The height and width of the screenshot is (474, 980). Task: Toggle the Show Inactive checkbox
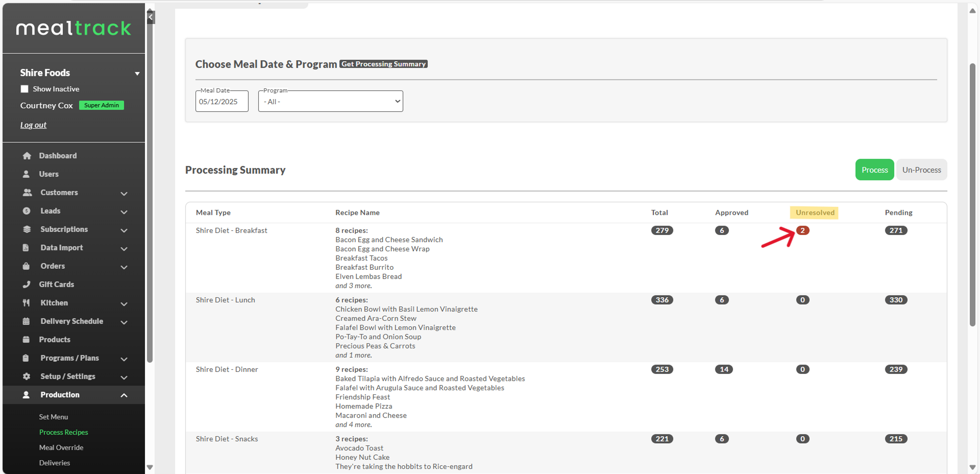point(24,89)
